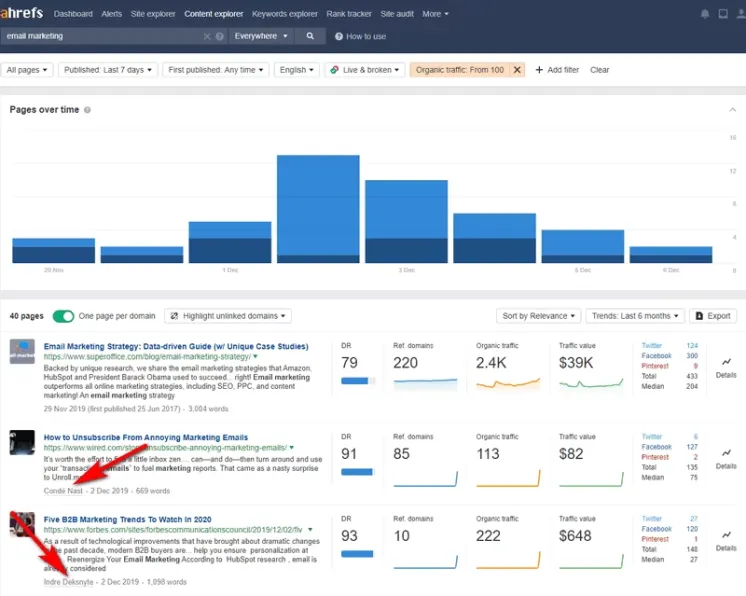The image size is (746, 596).
Task: Expand the Sort by Relevance dropdown
Action: [539, 316]
